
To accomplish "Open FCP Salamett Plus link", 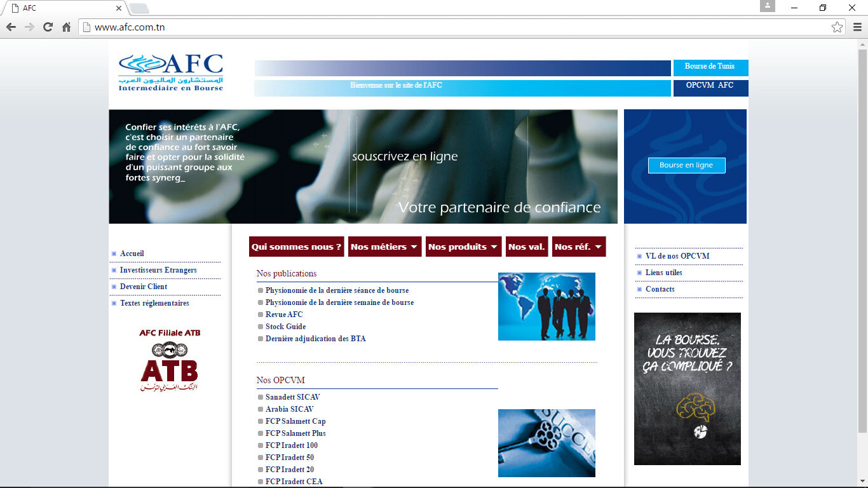I will click(295, 433).
